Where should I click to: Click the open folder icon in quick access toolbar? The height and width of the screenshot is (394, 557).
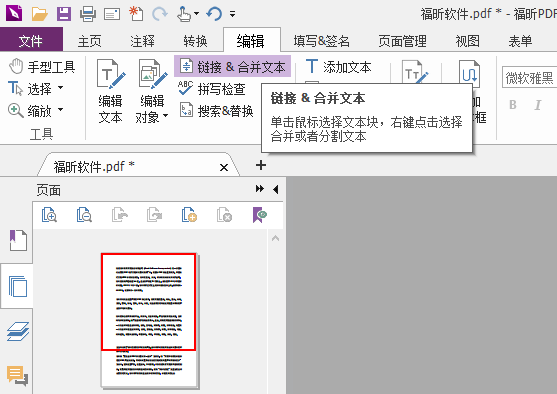tap(39, 14)
